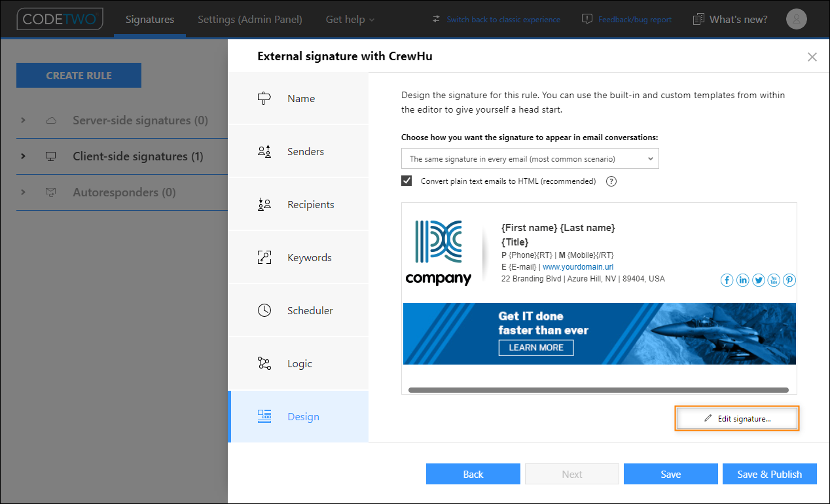Click the Design layout icon
The height and width of the screenshot is (504, 830).
264,416
